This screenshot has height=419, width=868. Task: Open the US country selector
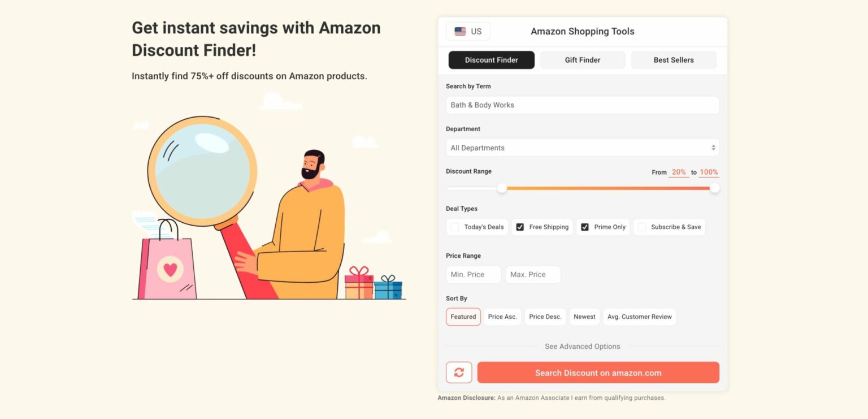[468, 32]
